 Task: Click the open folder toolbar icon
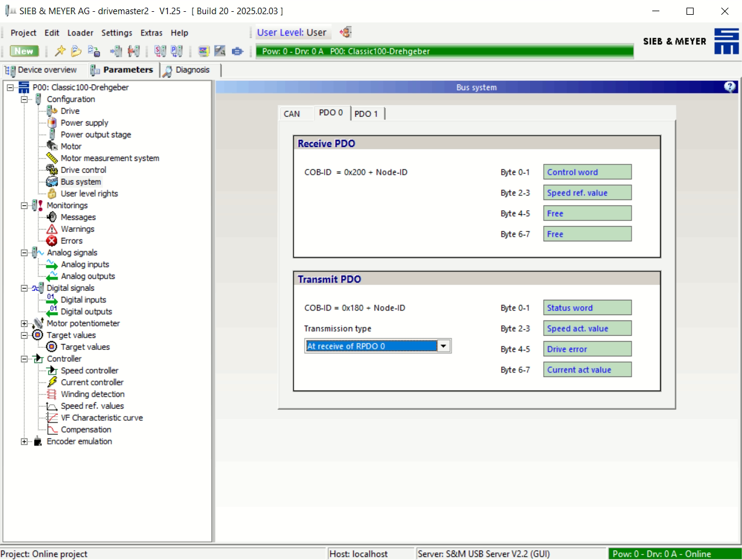76,51
